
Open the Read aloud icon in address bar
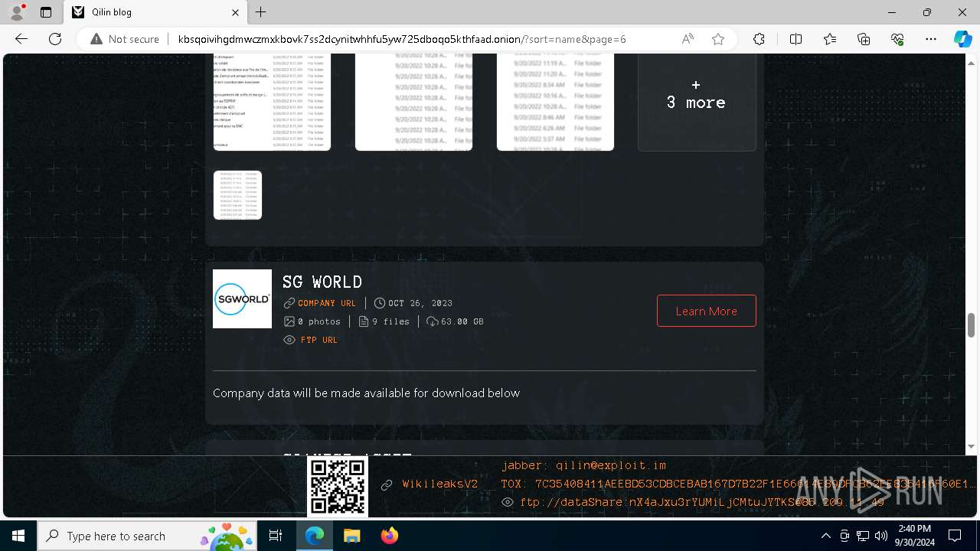688,39
